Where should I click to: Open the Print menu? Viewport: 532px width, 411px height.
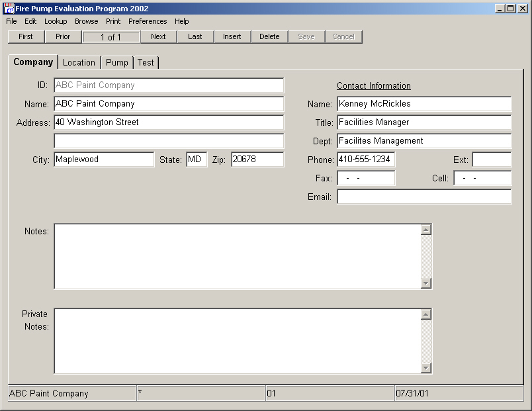click(x=113, y=21)
